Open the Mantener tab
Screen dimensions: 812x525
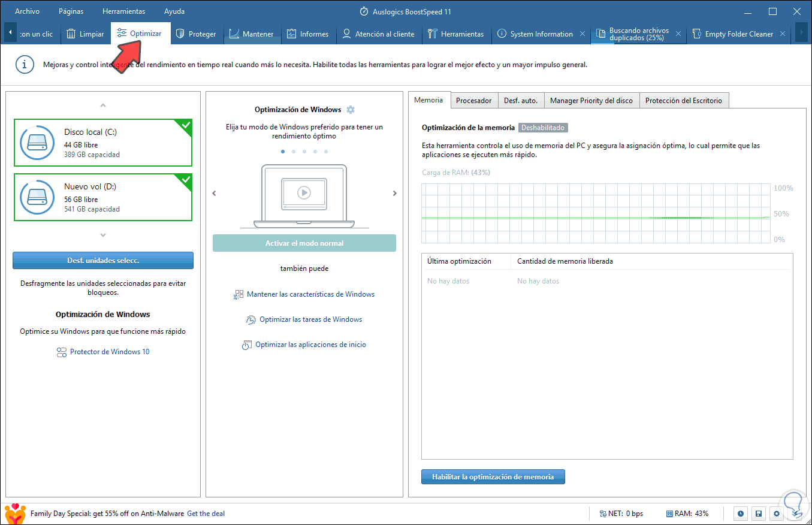click(x=251, y=34)
